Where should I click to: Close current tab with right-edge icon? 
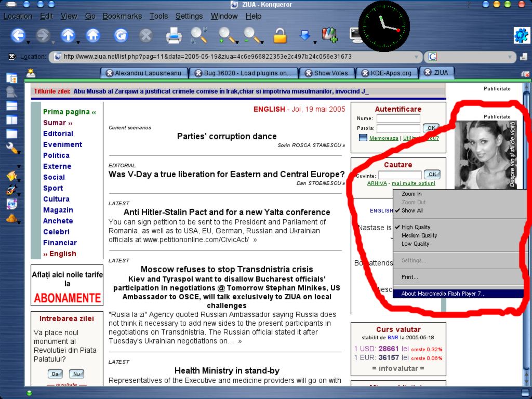click(x=525, y=74)
